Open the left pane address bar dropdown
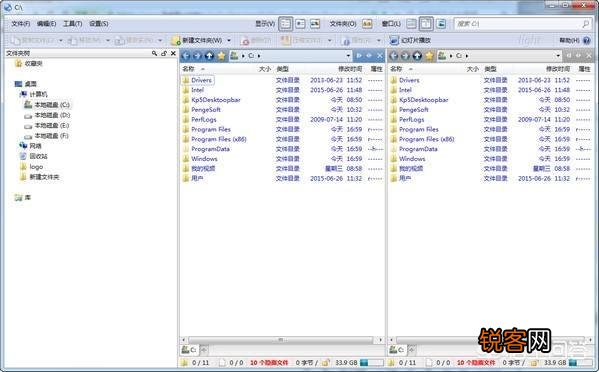This screenshot has height=372, width=599. pos(348,56)
